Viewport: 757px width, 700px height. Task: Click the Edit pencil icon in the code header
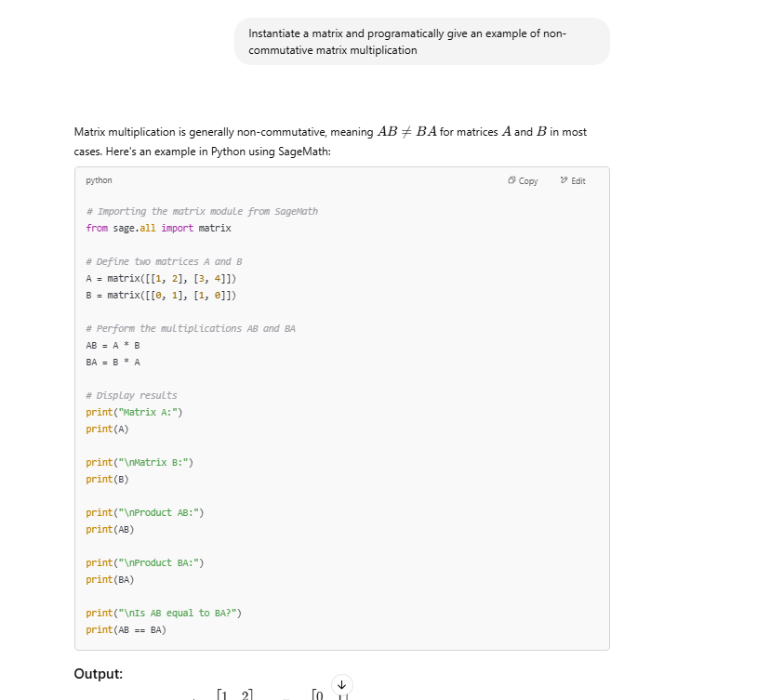point(564,181)
